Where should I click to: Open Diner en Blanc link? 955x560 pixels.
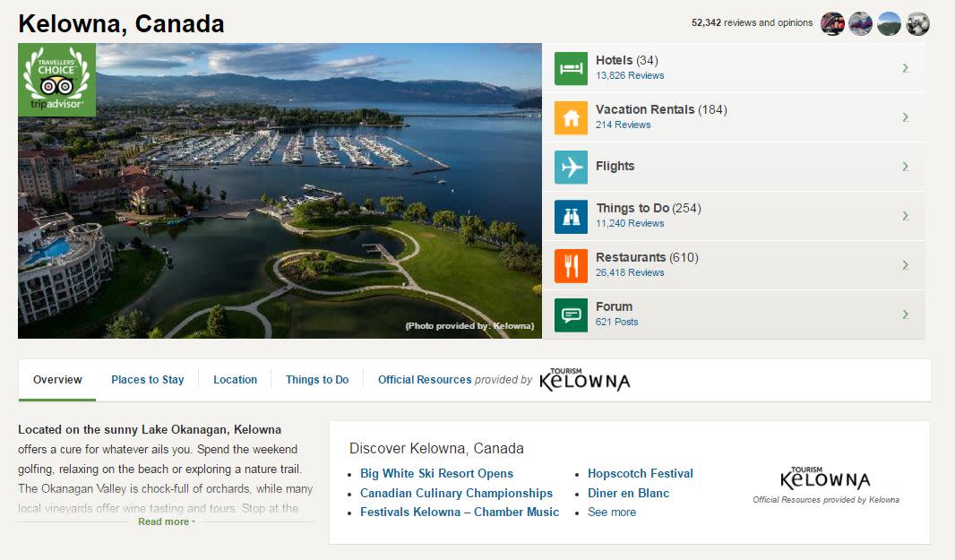coord(629,493)
